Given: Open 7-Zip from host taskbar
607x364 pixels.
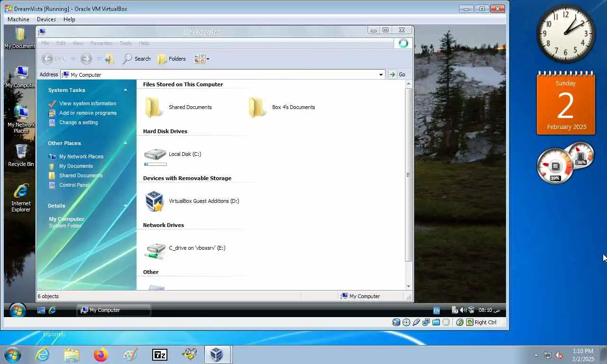Looking at the screenshot, I should 160,355.
